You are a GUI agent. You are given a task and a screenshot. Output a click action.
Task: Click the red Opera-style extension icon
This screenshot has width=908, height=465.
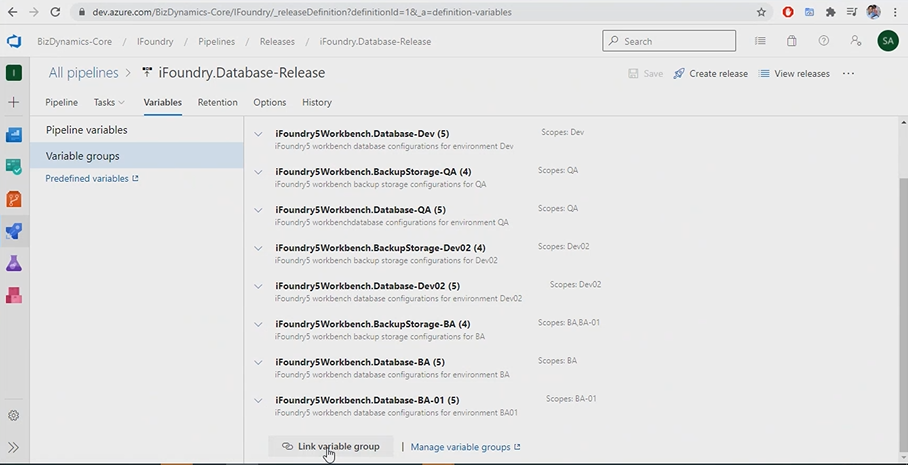(788, 12)
